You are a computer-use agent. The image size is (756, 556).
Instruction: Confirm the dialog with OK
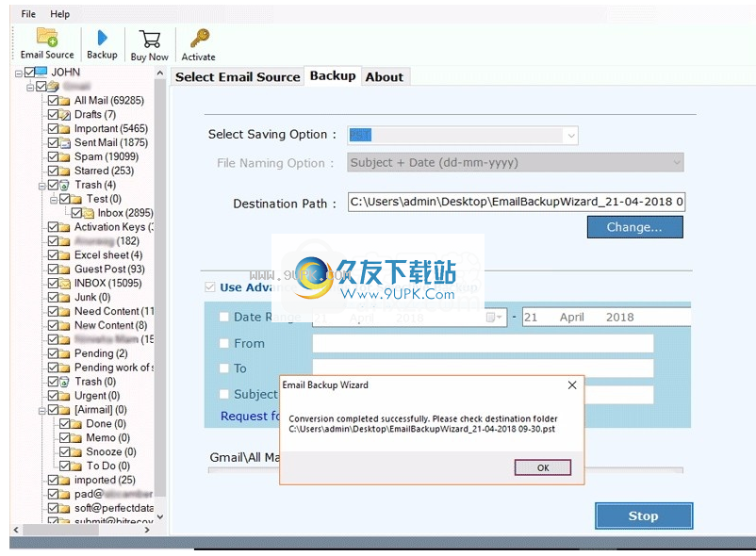[x=543, y=467]
